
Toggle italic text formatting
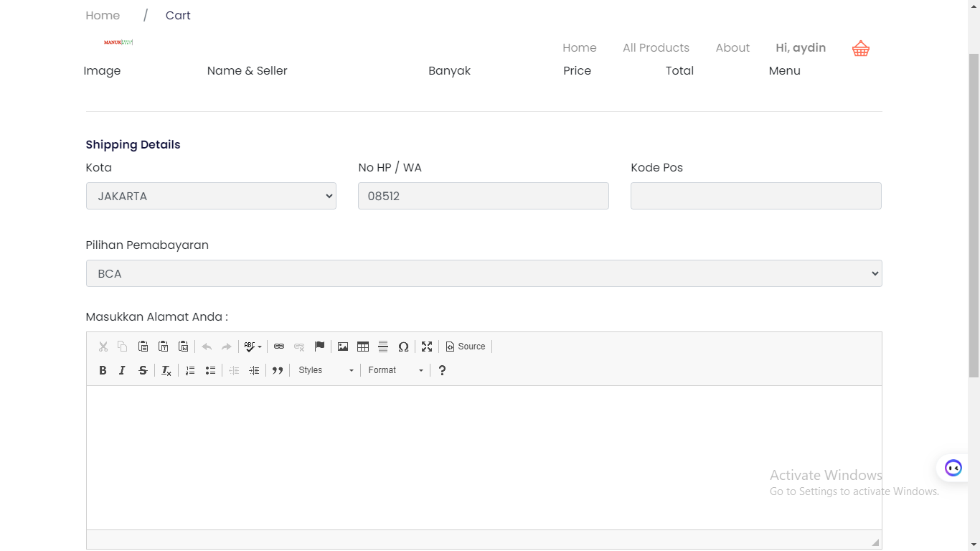[123, 370]
